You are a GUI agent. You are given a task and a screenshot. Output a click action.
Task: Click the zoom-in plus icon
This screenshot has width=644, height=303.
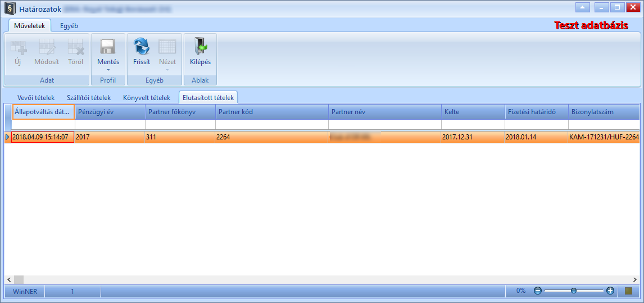pyautogui.click(x=610, y=291)
